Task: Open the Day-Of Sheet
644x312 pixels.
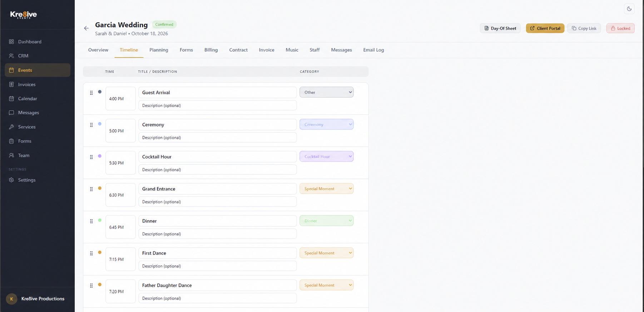Action: pos(500,28)
